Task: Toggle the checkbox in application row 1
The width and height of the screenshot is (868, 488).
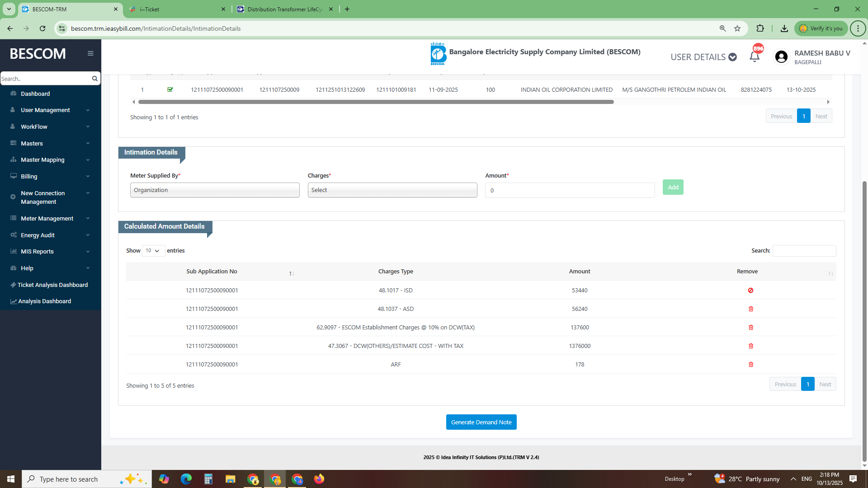Action: pos(170,89)
